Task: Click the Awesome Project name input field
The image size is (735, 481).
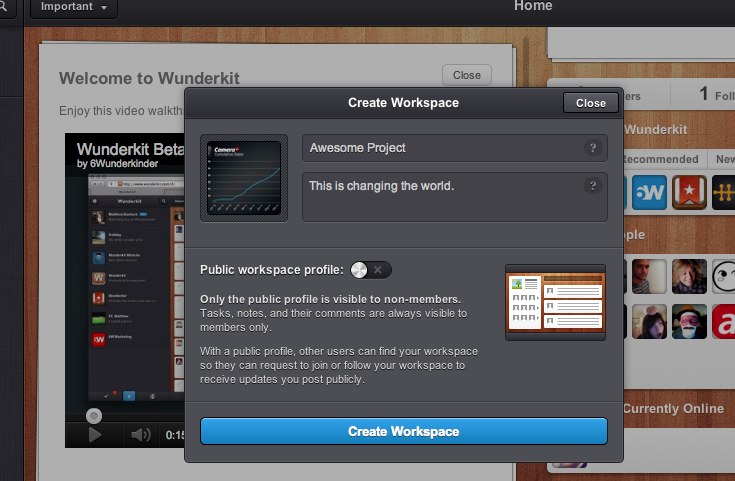Action: (455, 148)
